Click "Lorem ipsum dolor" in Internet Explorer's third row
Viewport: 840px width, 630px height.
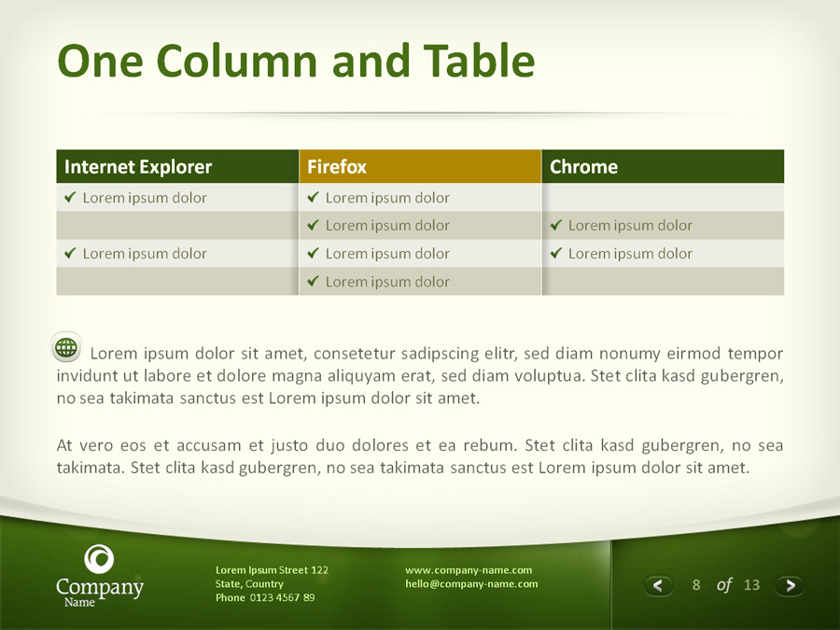[x=145, y=254]
